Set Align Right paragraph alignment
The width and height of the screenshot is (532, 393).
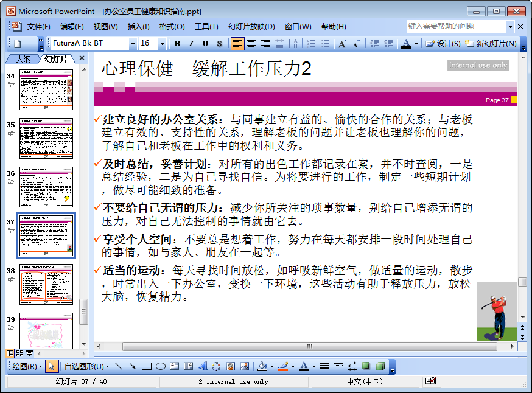[x=265, y=43]
